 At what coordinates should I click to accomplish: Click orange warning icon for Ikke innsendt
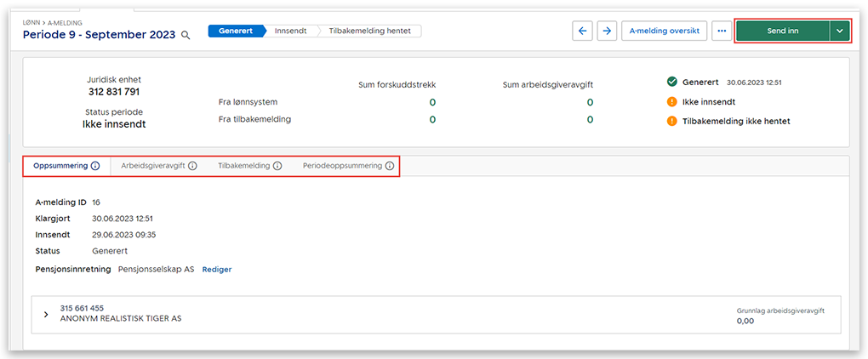(x=672, y=102)
